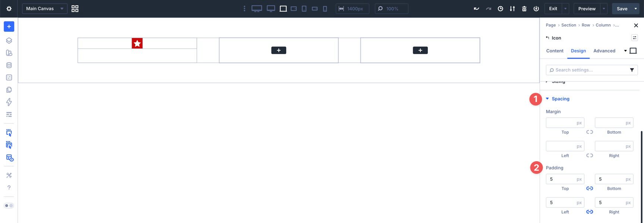Add module to the middle column
Viewport: 644px width, 223px height.
[279, 50]
